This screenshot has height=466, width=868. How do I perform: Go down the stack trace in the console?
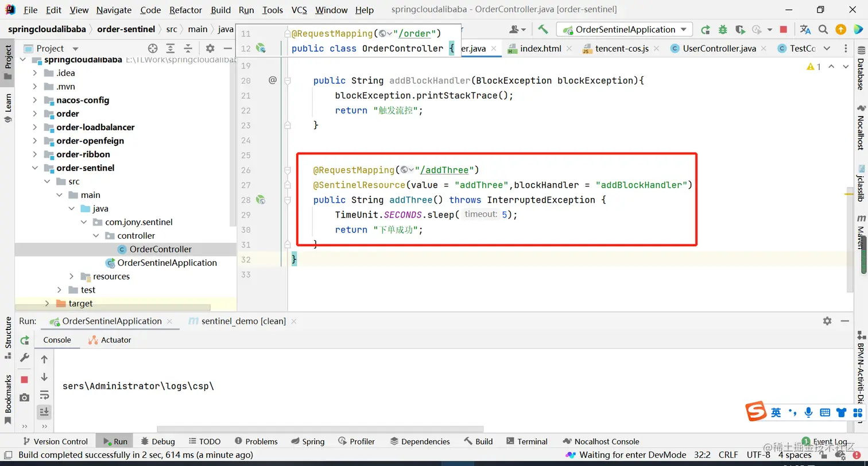tap(44, 377)
